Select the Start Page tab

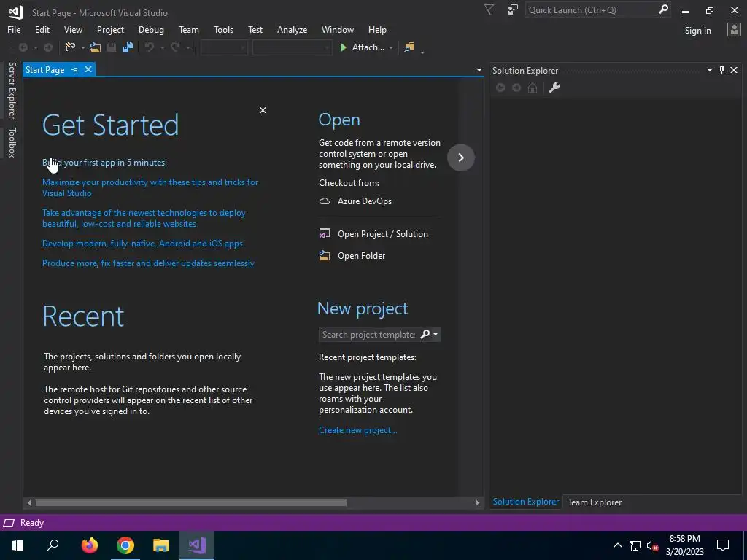44,70
